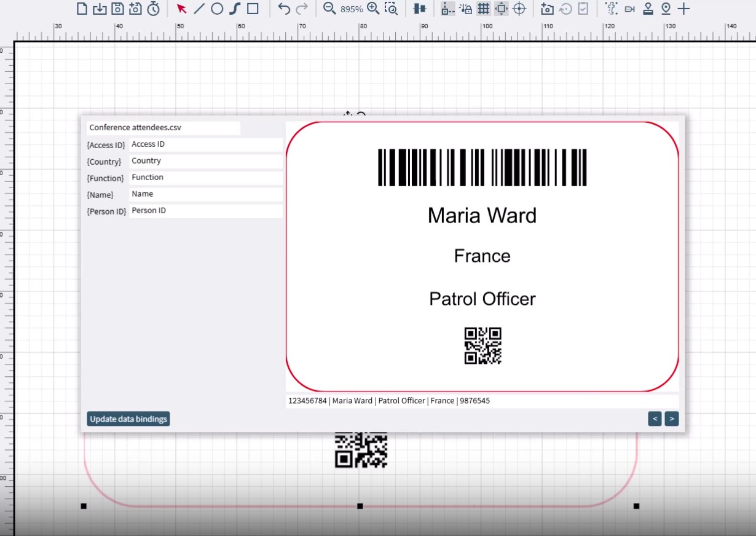Click Update data bindings button
The height and width of the screenshot is (536, 756).
point(128,419)
